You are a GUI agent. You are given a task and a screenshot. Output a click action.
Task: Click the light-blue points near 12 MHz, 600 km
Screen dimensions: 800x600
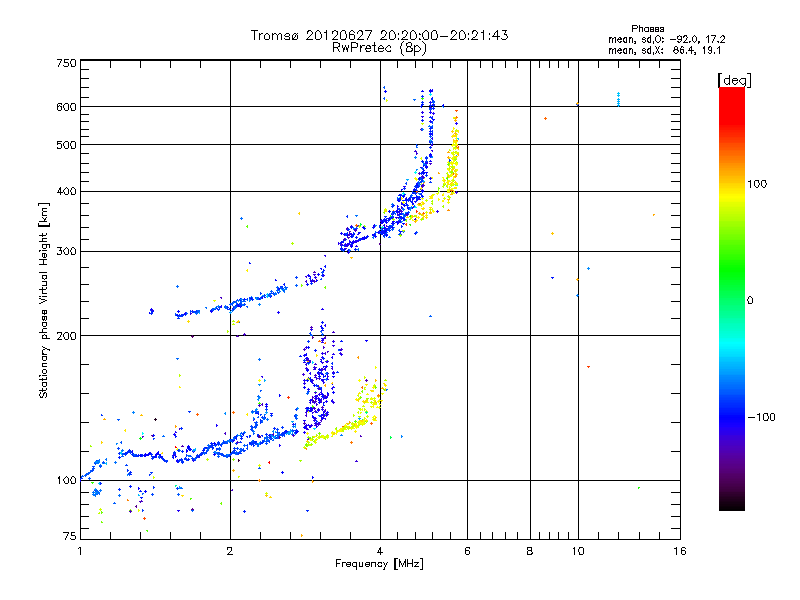(x=618, y=99)
